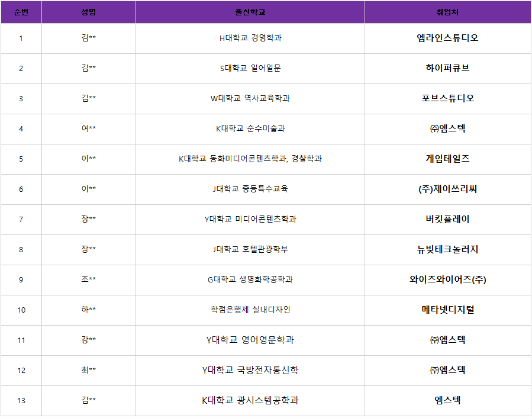
Task: Click the name 여** in row 4
Action: 89,128
